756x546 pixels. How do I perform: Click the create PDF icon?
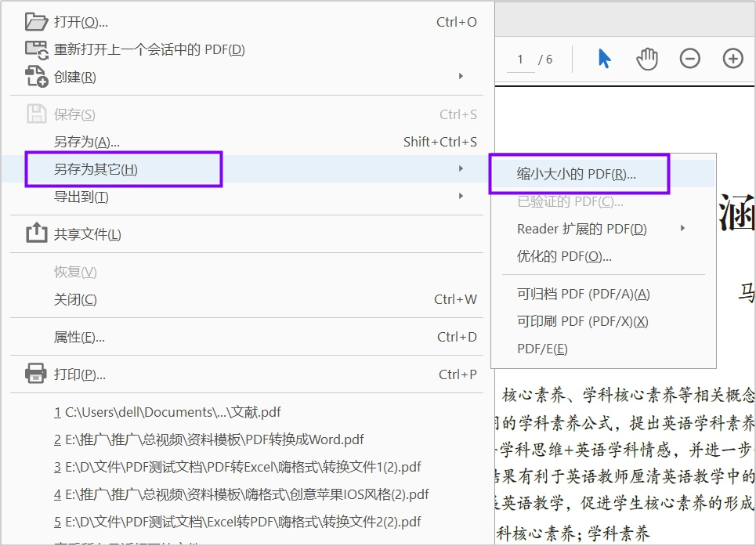tap(36, 77)
